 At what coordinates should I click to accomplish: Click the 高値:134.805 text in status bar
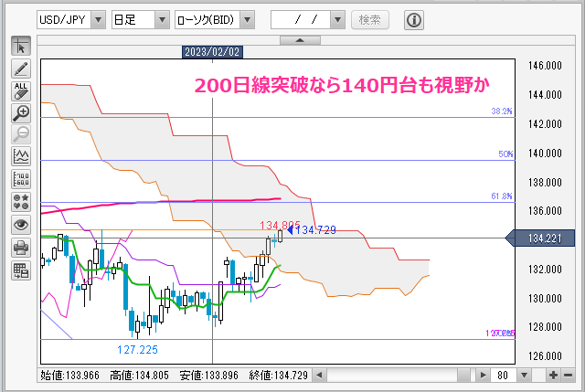point(139,376)
